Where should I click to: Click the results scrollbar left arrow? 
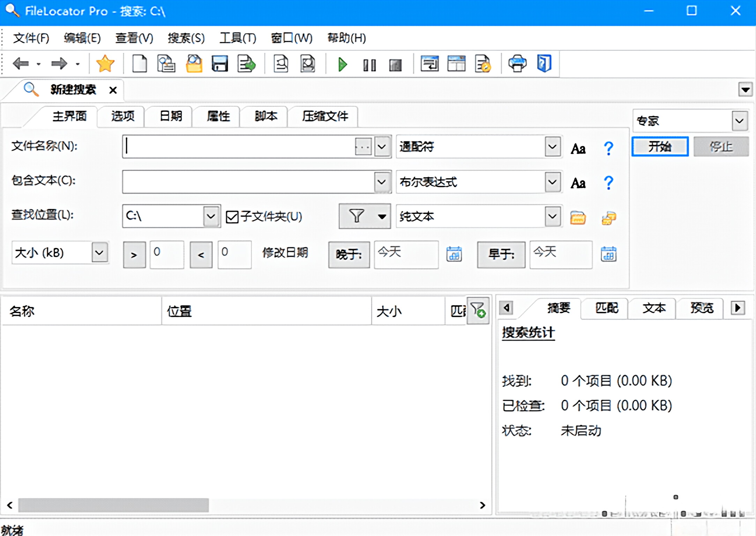click(x=10, y=505)
